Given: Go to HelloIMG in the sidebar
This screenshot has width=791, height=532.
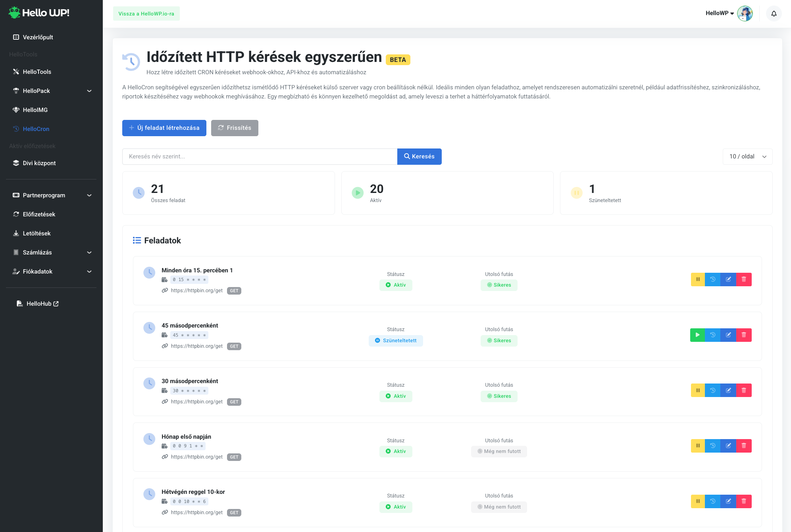Looking at the screenshot, I should coord(35,110).
